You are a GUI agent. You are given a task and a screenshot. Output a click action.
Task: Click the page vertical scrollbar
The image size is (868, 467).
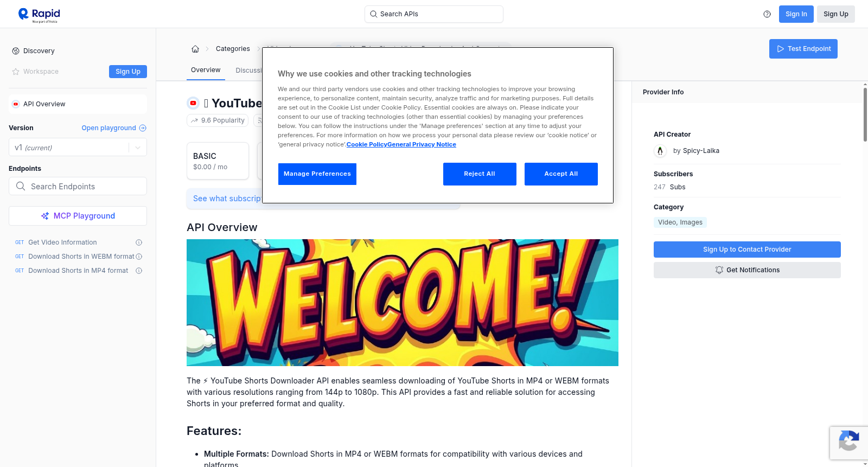[865, 114]
